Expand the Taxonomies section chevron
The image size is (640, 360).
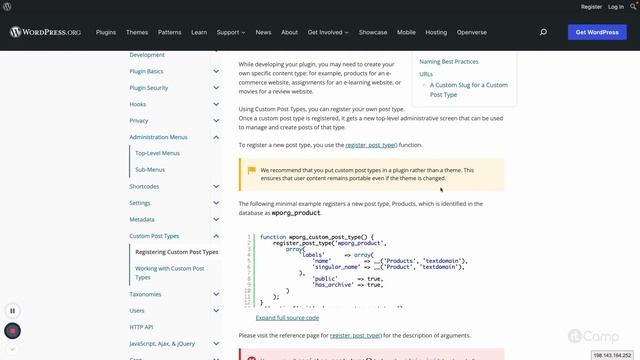point(216,294)
